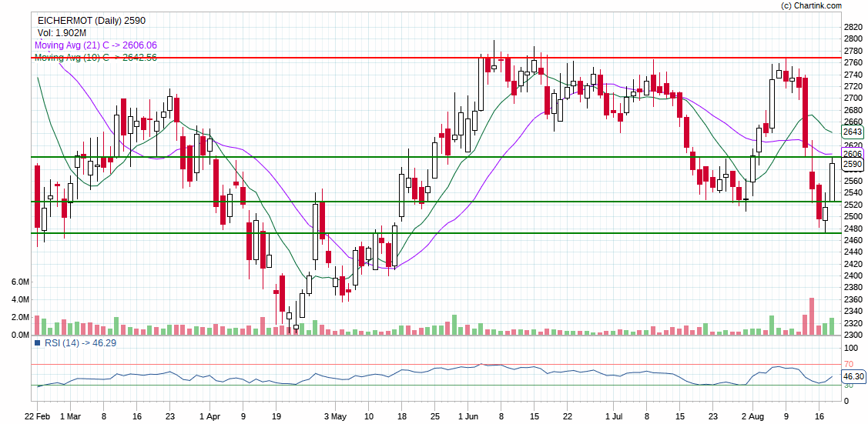Click the blue RSI legend square
868x424 pixels.
click(x=38, y=342)
